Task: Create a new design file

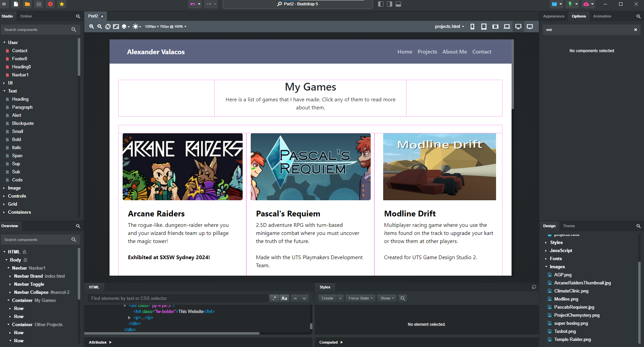Action: coord(16,4)
